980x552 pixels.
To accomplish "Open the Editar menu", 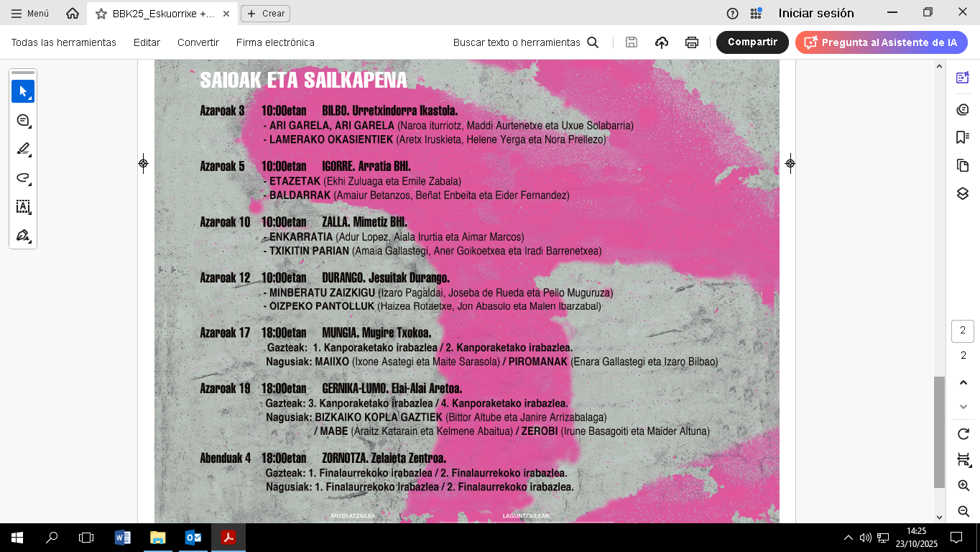I will 147,42.
